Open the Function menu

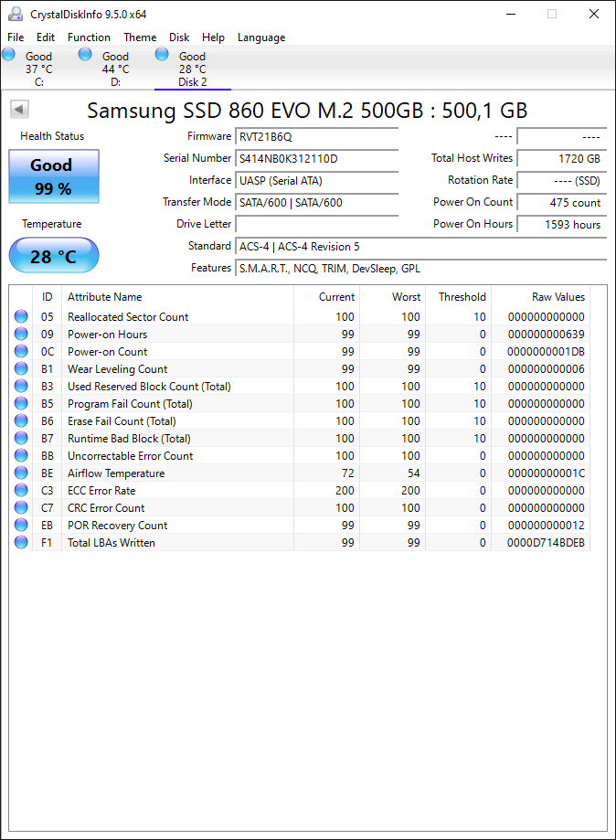(89, 37)
